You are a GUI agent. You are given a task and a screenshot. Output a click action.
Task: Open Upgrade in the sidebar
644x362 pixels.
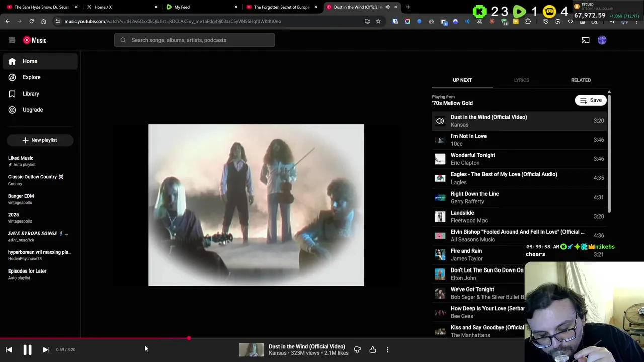click(40, 110)
